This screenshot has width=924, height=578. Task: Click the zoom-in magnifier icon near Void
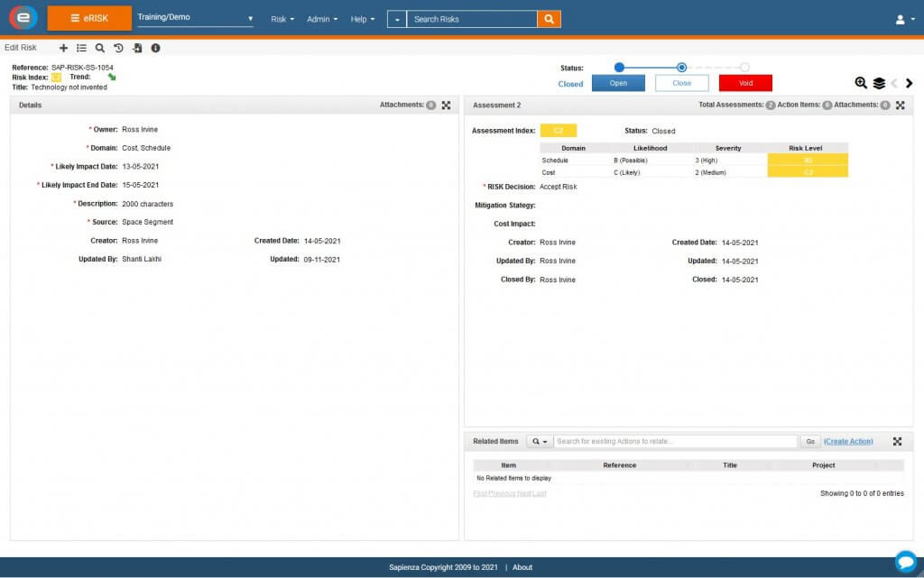[x=861, y=83]
